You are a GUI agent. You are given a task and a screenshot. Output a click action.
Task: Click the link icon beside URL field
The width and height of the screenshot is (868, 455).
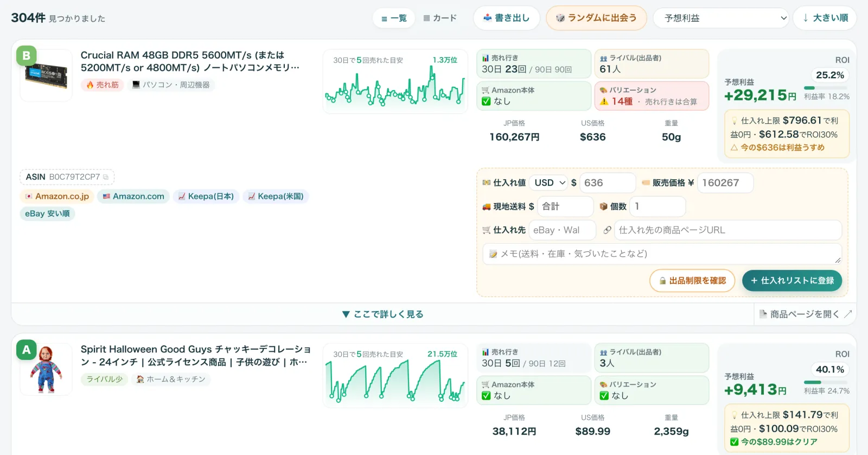[x=607, y=230]
